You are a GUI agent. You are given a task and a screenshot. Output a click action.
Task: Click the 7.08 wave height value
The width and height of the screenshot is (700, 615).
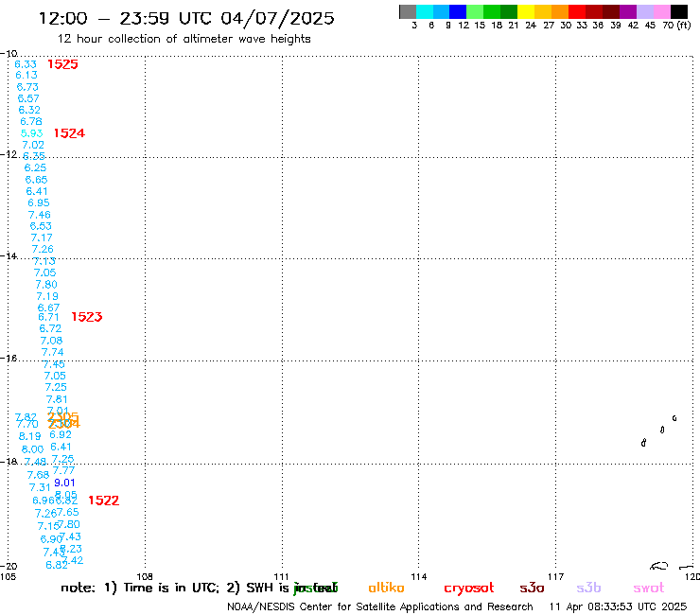pos(51,341)
